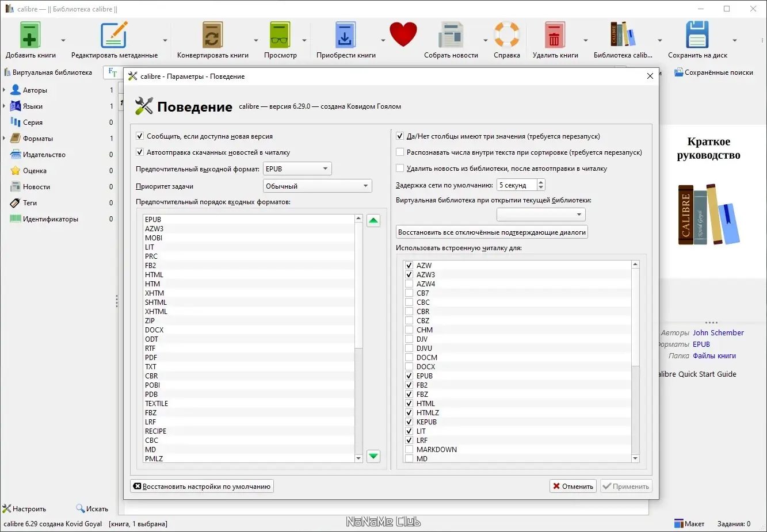Toggle 'Автоотправка скачанных новостей в читалку' checkbox

click(x=140, y=152)
